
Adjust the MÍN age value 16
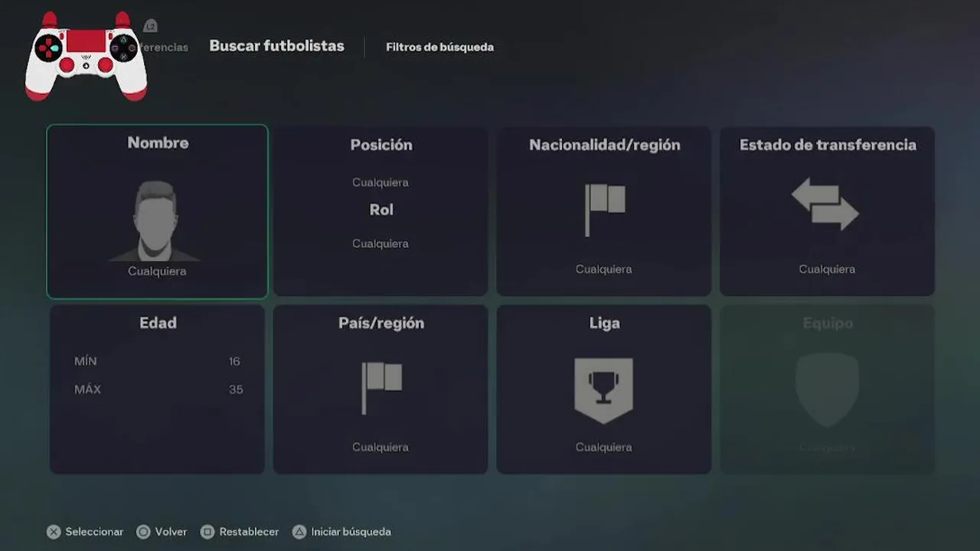click(234, 361)
